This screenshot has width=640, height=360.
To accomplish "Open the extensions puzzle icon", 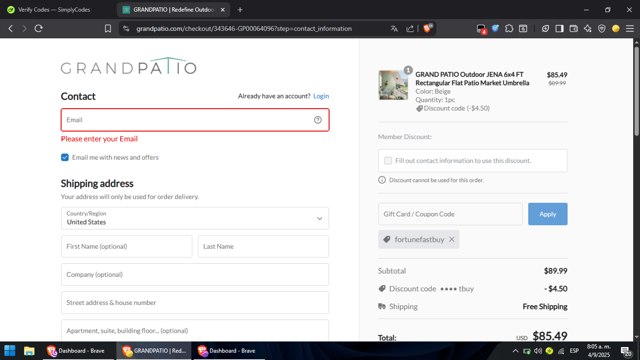I will click(509, 29).
